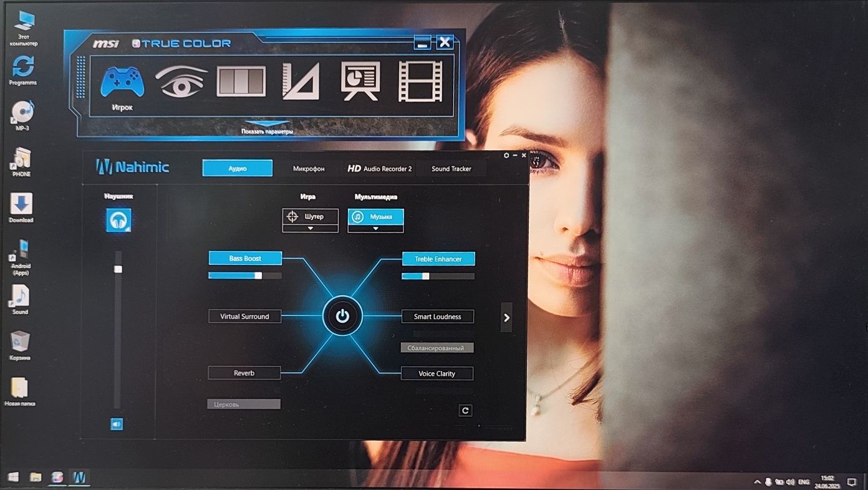Adjust the Bass Boost level slider
The image size is (868, 490).
(x=245, y=276)
